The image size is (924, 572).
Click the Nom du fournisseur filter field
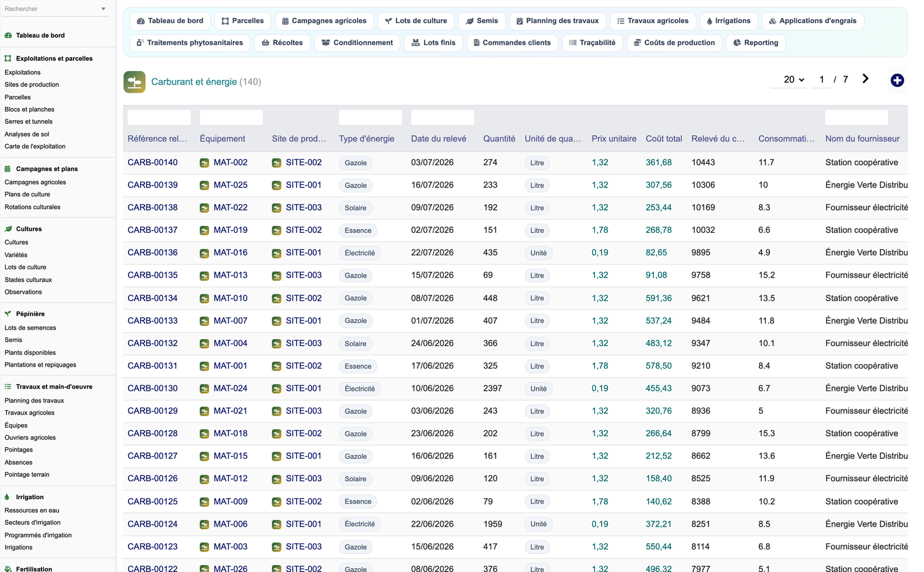[856, 118]
